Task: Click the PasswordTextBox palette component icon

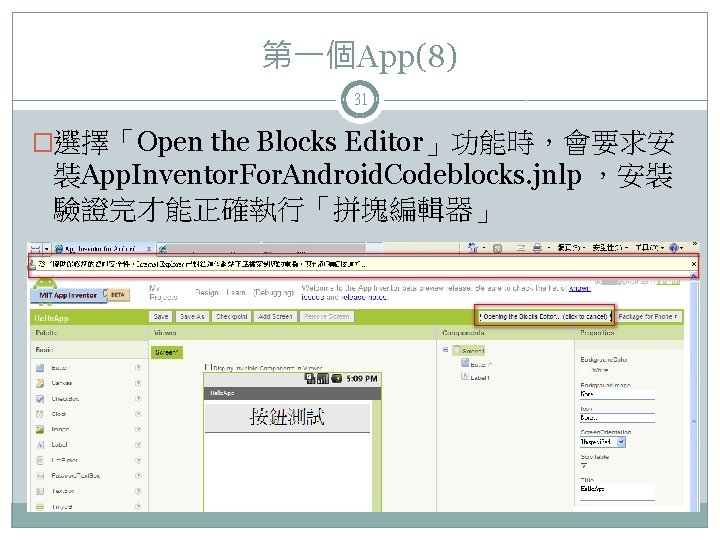Action: point(40,476)
